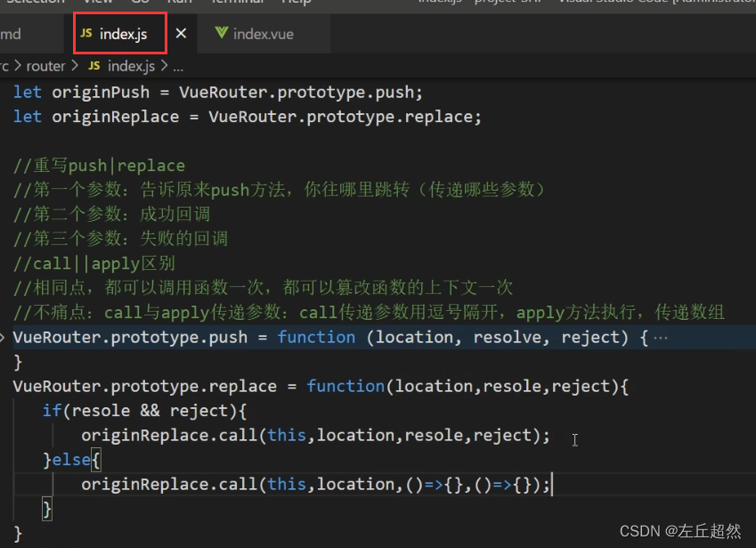Click the breadcrumb chevron after router
756x548 pixels.
click(74, 66)
